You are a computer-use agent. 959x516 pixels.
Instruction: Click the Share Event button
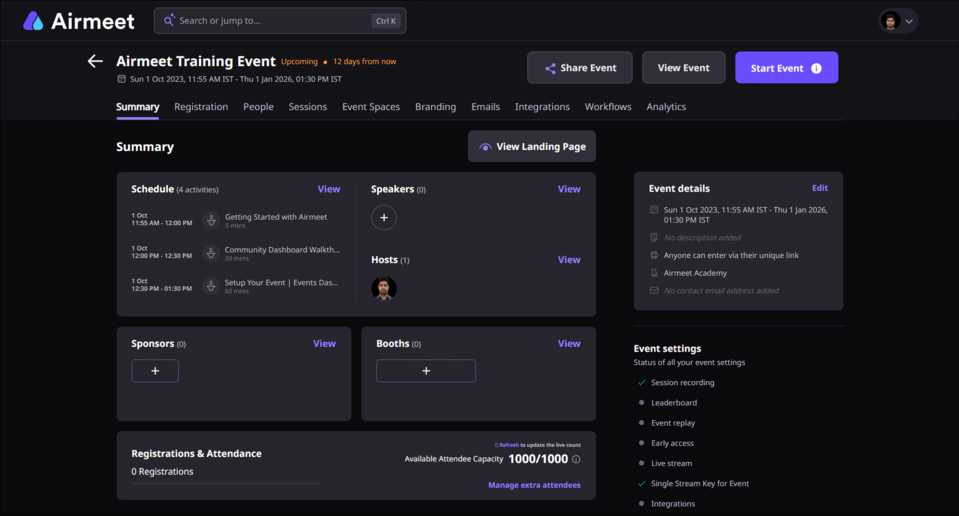[580, 68]
